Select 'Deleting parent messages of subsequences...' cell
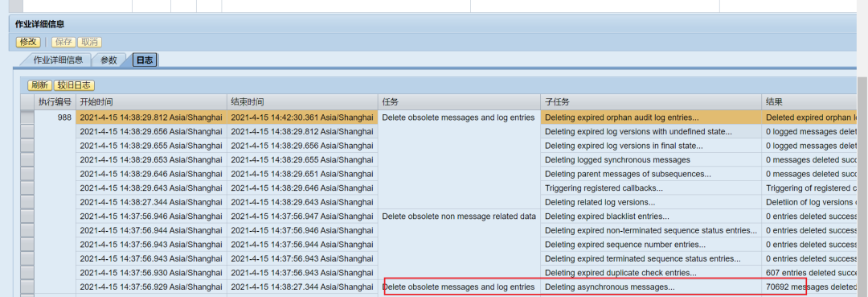868x297 pixels. (651, 174)
